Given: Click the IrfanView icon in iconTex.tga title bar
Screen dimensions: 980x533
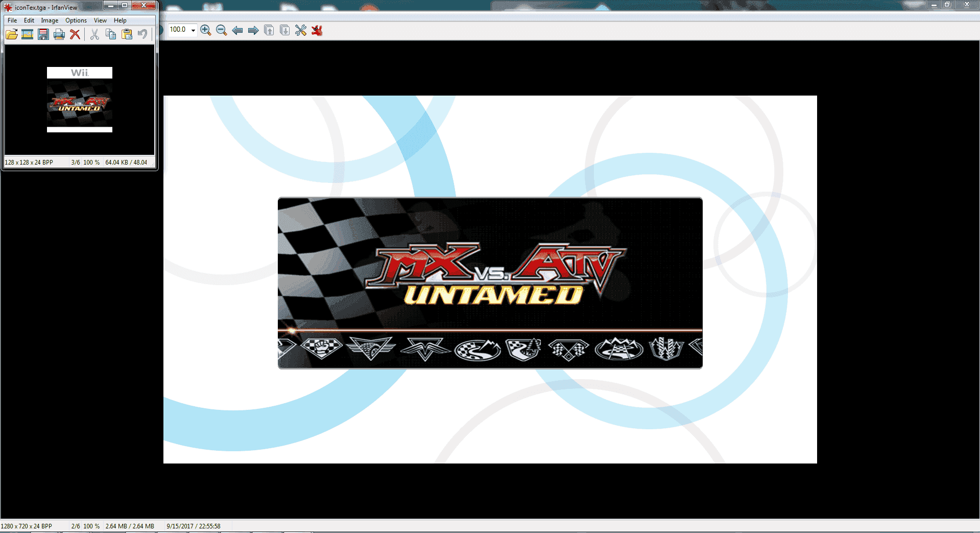Looking at the screenshot, I should coord(8,7).
